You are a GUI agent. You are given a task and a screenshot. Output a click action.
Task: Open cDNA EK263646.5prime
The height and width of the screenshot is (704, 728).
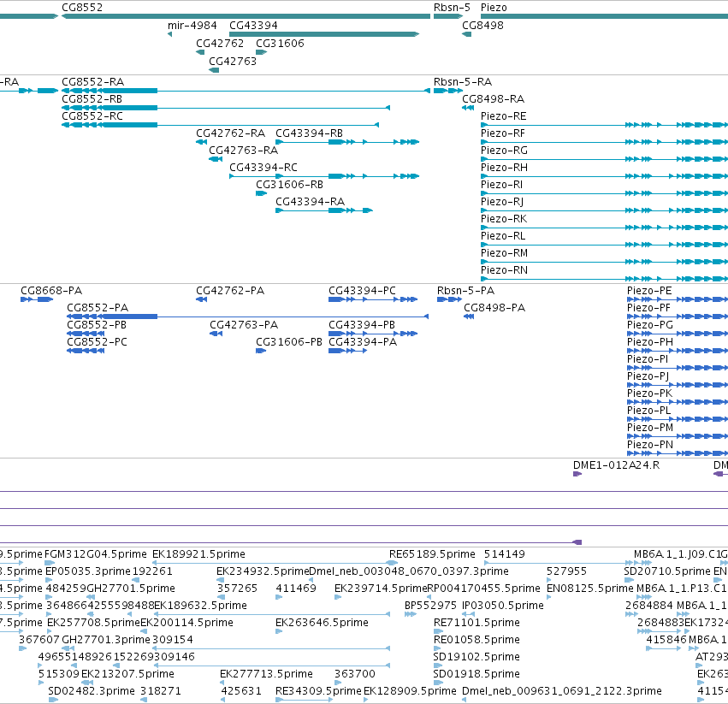(x=322, y=623)
